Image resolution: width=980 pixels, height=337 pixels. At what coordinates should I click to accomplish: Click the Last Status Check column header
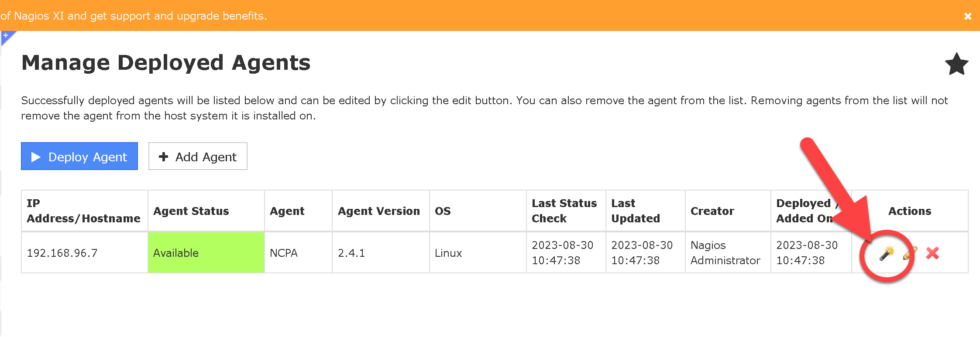564,211
